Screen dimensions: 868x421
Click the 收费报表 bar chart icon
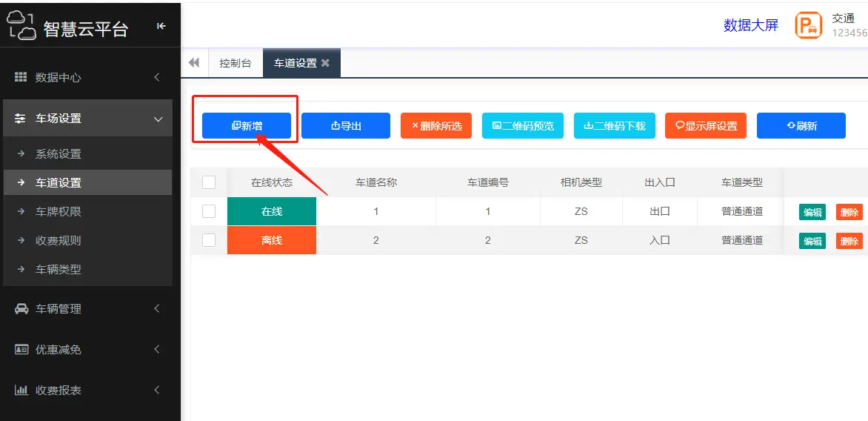click(x=21, y=390)
